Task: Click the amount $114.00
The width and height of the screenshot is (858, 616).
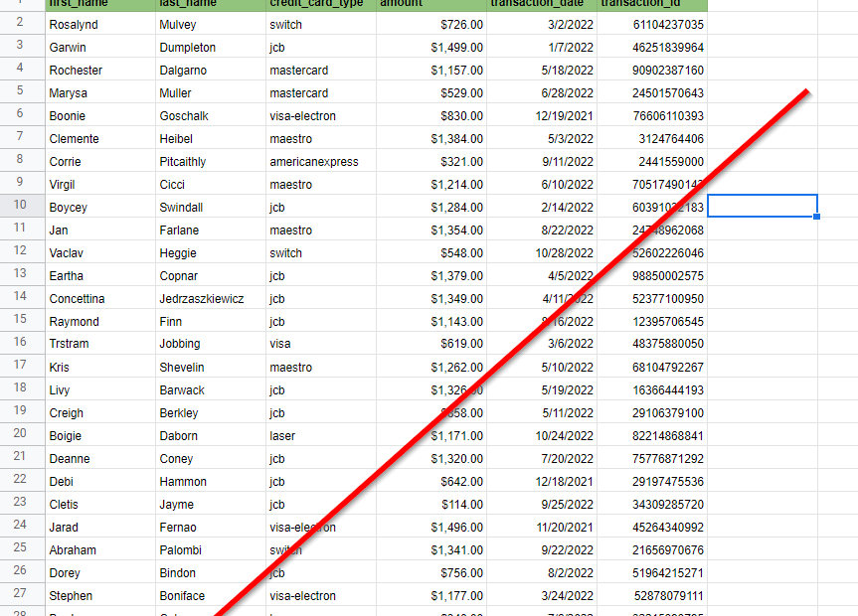Action: (x=431, y=504)
